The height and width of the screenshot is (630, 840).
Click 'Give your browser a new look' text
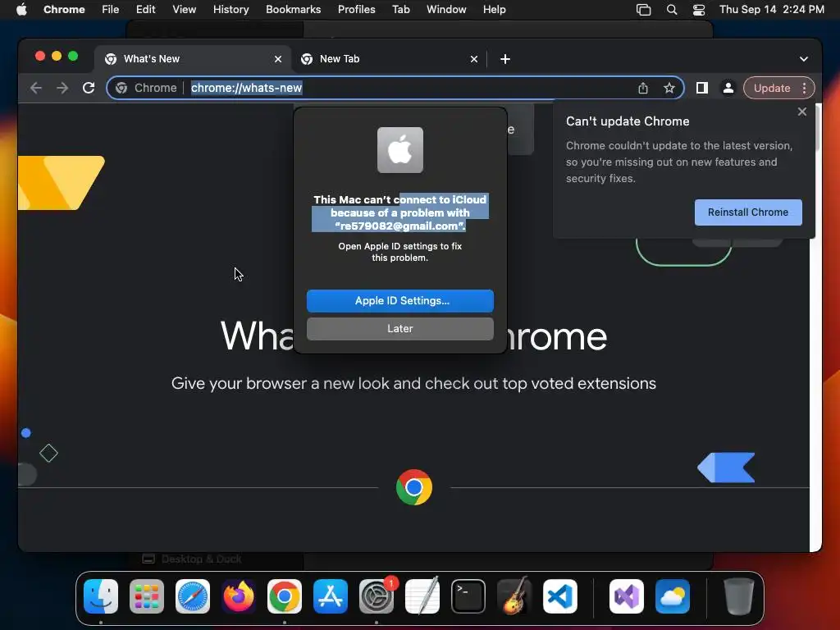413,384
